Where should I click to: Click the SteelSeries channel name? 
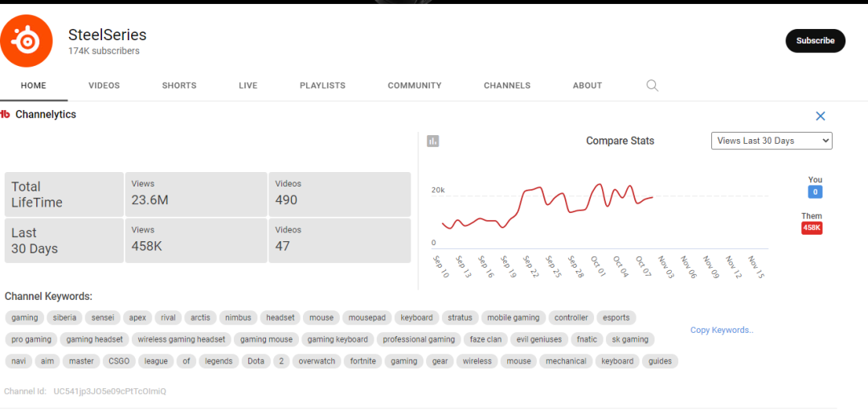click(x=108, y=35)
